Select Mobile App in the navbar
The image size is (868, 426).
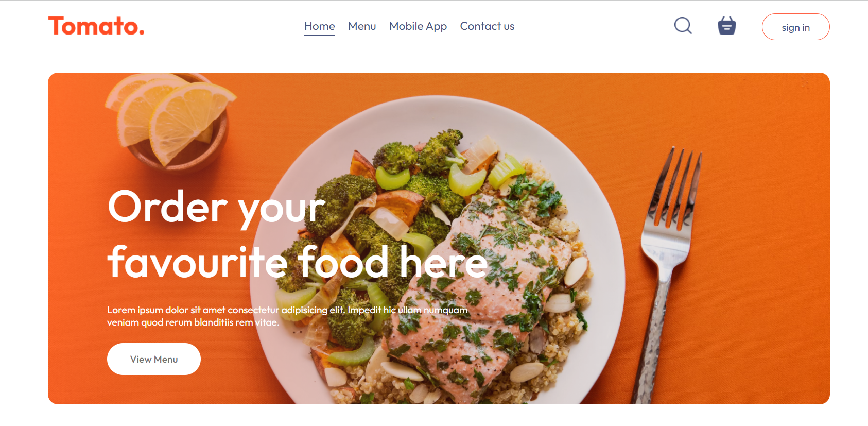pos(418,26)
